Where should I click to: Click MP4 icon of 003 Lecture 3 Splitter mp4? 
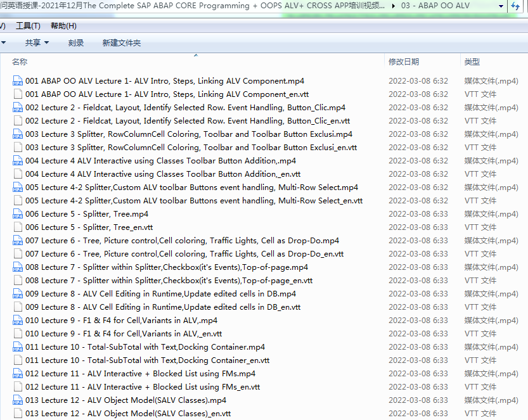(x=18, y=134)
